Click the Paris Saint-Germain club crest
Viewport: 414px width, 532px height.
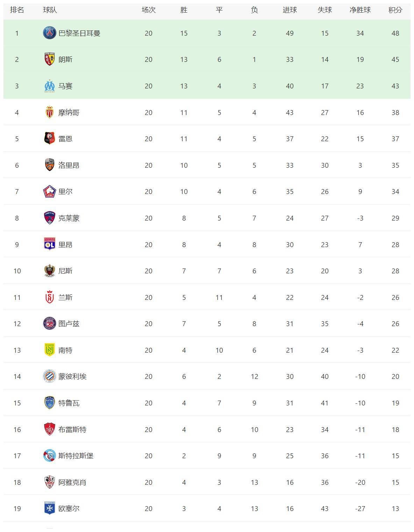[x=50, y=33]
